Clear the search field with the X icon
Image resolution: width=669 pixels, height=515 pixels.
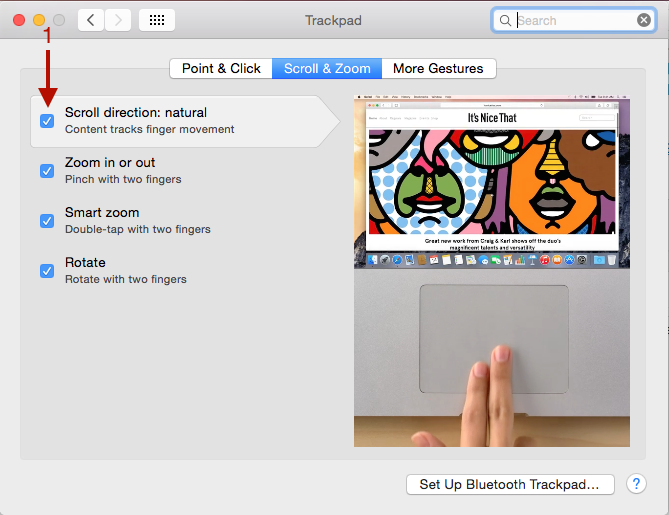644,20
